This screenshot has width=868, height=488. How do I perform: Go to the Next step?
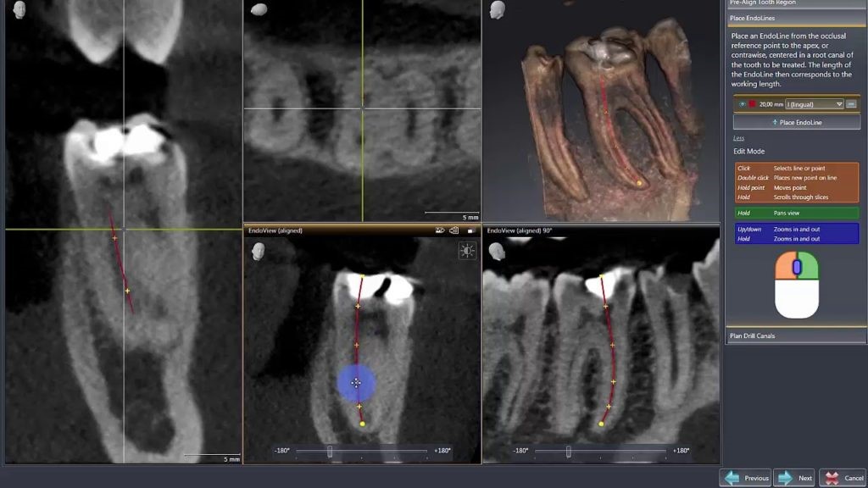tap(794, 478)
